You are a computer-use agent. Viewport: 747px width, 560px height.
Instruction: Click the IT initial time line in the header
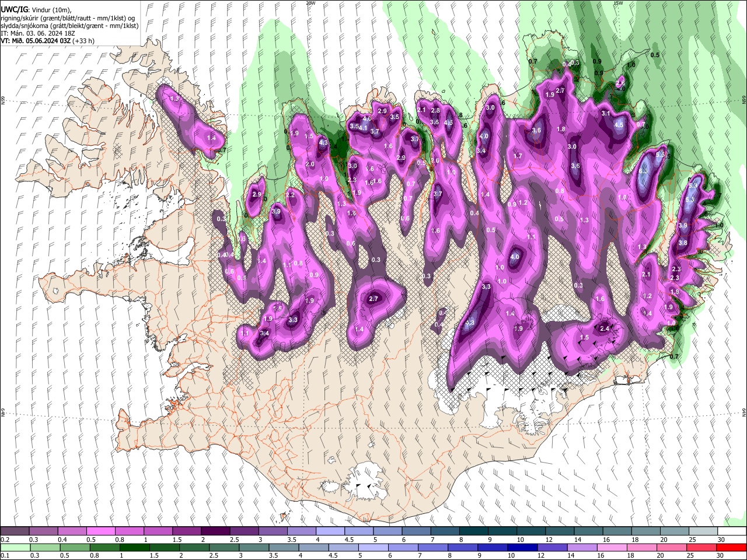pos(37,33)
